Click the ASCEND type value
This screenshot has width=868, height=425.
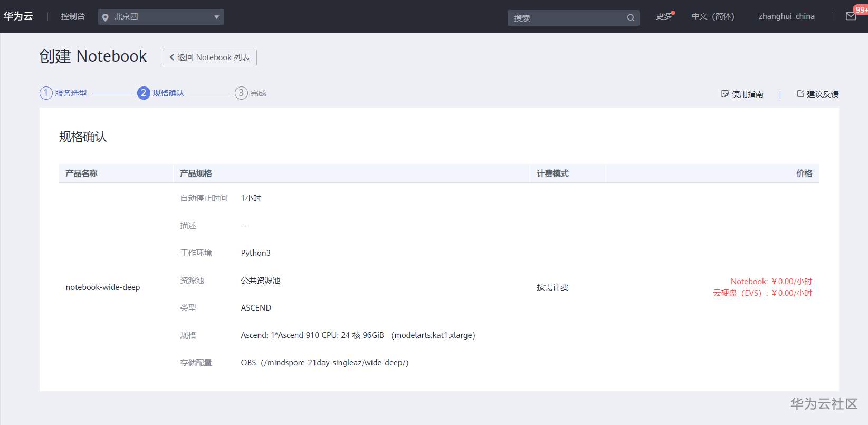(x=256, y=308)
